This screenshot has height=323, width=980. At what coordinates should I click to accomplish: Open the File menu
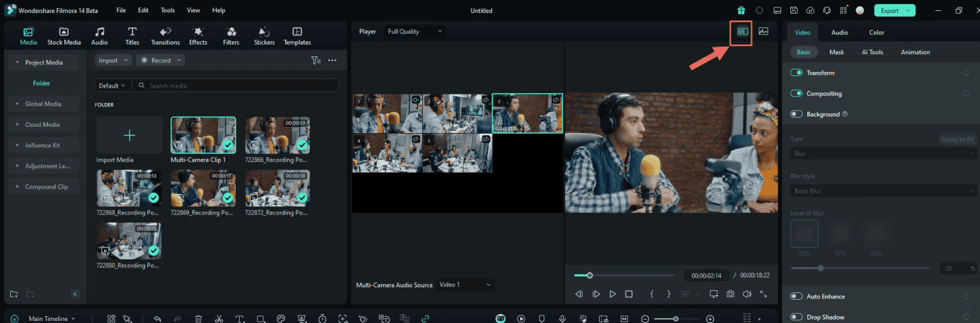(121, 10)
